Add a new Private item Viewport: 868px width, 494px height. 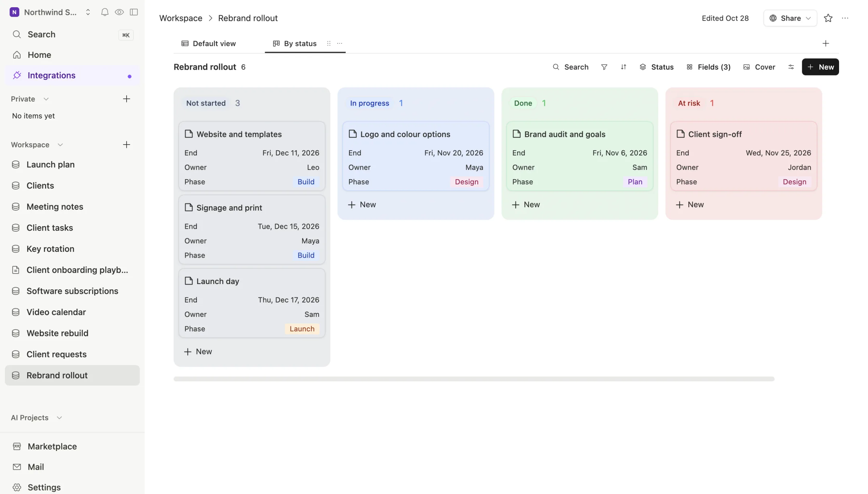(x=126, y=99)
